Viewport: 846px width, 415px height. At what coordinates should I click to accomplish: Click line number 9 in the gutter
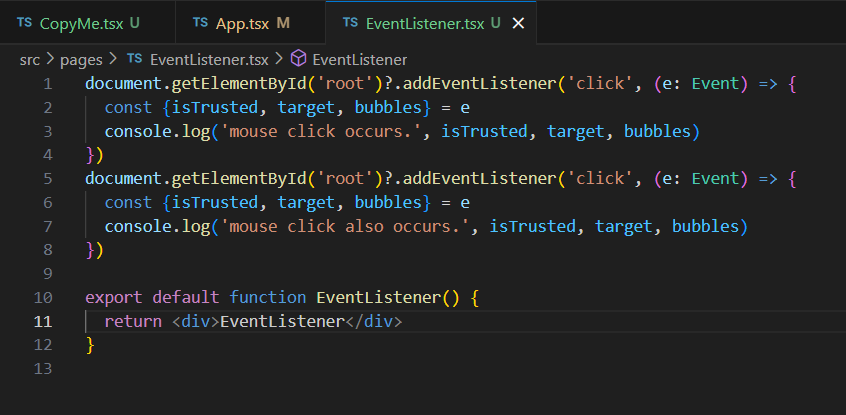tap(47, 274)
